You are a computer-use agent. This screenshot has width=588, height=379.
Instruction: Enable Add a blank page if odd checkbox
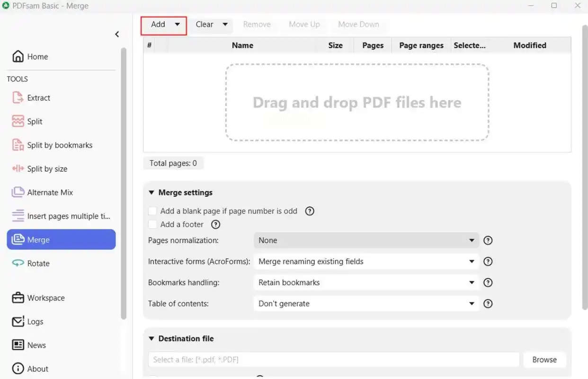tap(152, 211)
